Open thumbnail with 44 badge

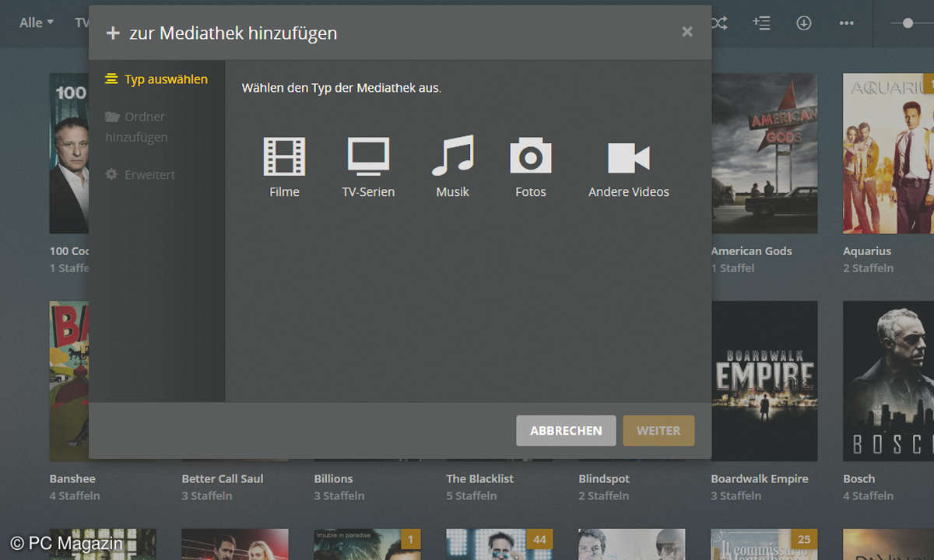[x=500, y=544]
